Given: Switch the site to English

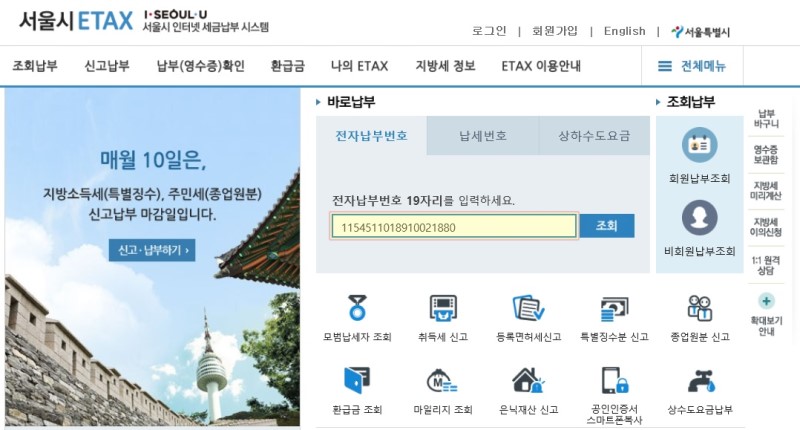Looking at the screenshot, I should [624, 31].
